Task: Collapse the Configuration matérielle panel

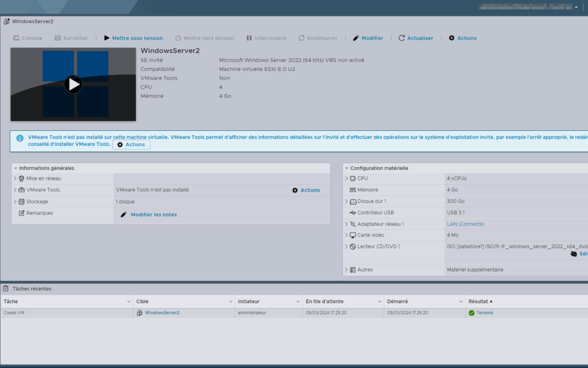Action: click(346, 168)
